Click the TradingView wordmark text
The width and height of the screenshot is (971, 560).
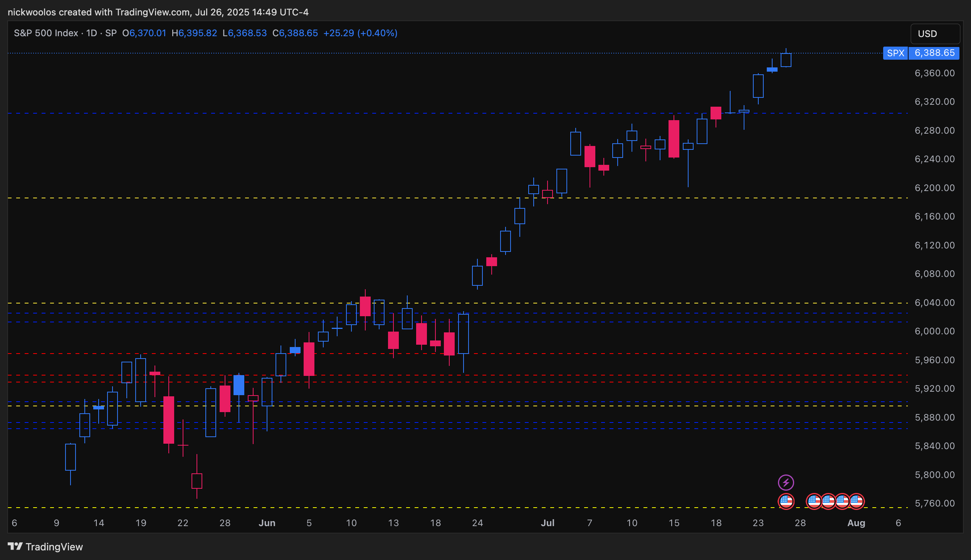pyautogui.click(x=54, y=547)
